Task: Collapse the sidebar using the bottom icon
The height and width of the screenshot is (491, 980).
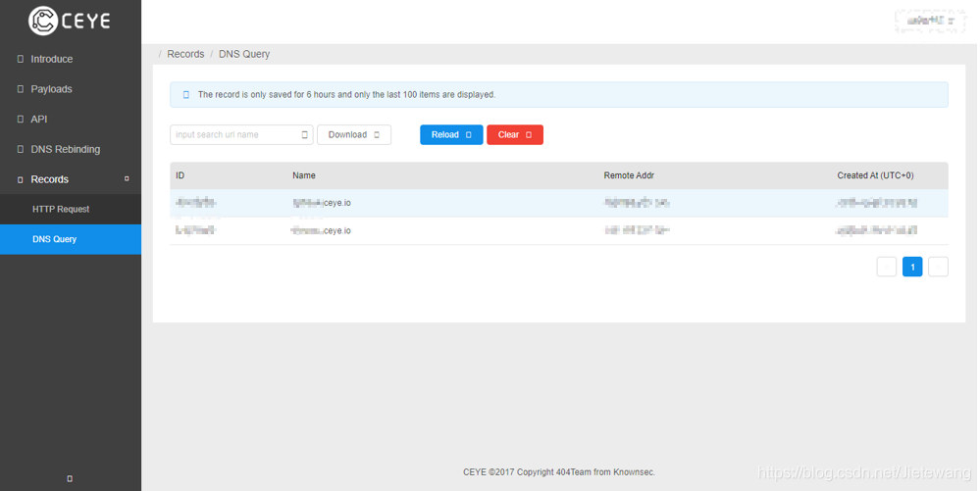Action: tap(70, 478)
